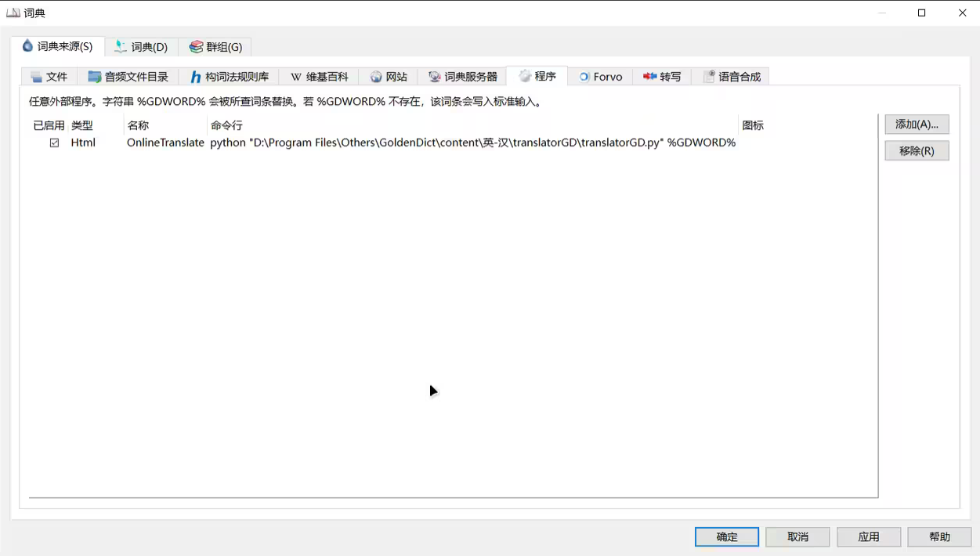This screenshot has height=556, width=980.
Task: Click the 添加(A)... add button
Action: pyautogui.click(x=917, y=125)
